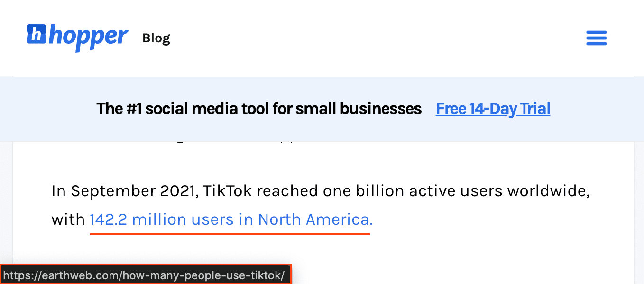Click the Hopper "h" logo icon
The width and height of the screenshot is (644, 284).
[x=37, y=34]
